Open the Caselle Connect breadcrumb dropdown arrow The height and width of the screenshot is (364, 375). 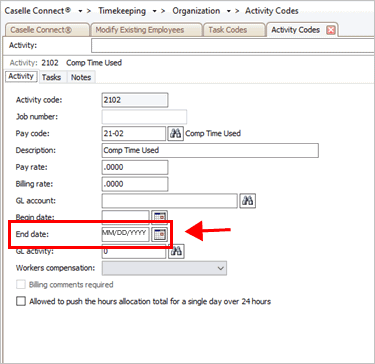coord(80,11)
